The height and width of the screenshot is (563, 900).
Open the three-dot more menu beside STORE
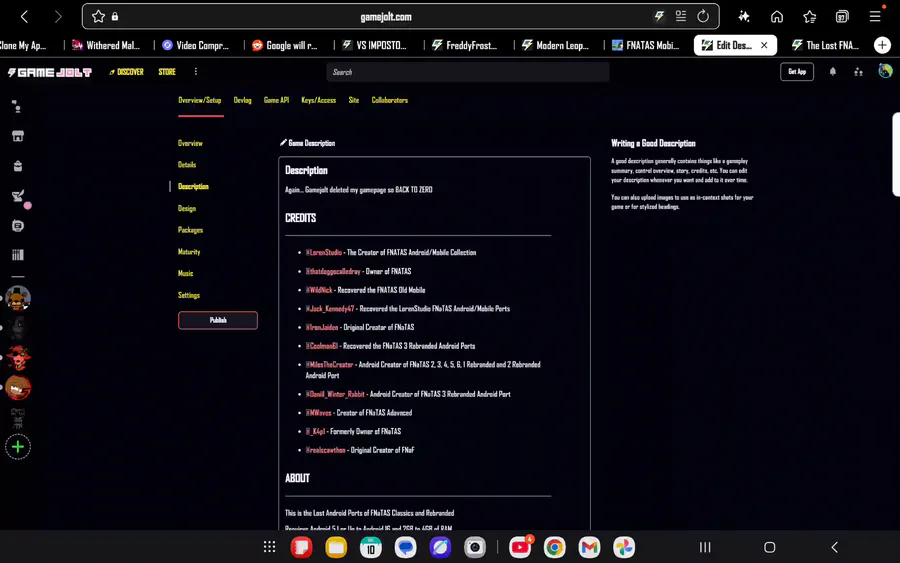196,72
